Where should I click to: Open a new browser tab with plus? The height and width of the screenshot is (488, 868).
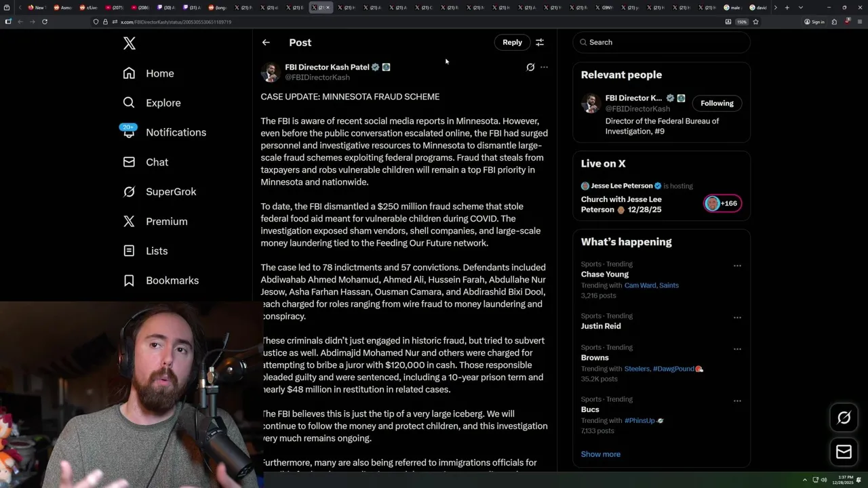[787, 7]
